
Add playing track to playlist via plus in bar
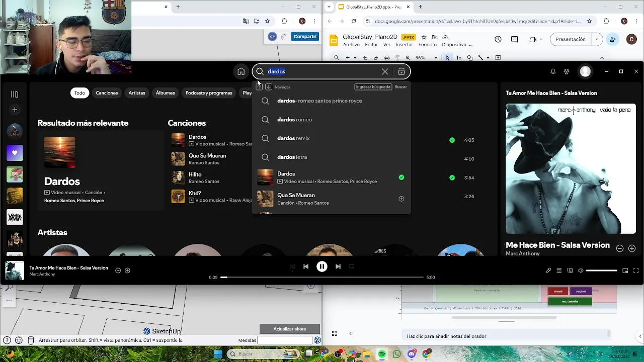click(127, 270)
